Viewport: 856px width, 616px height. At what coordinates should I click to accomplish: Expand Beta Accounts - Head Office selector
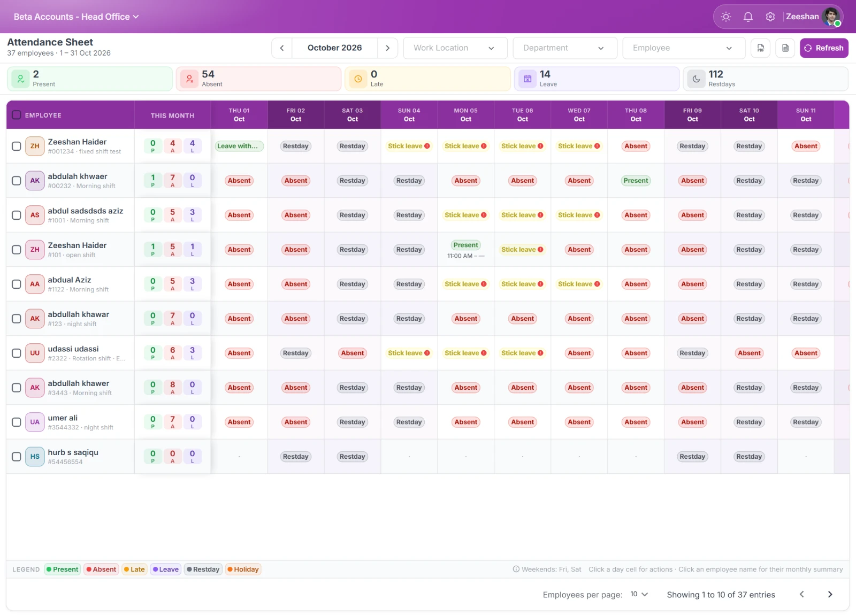(77, 17)
